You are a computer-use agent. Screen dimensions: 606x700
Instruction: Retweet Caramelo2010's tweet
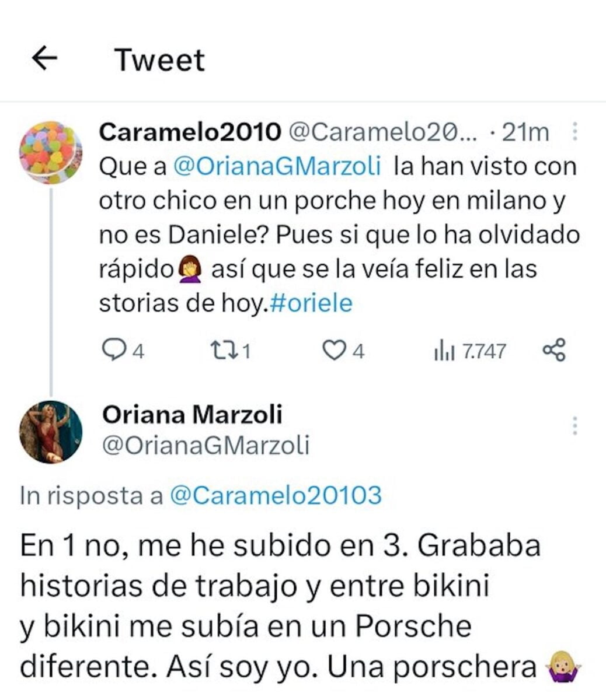(221, 350)
